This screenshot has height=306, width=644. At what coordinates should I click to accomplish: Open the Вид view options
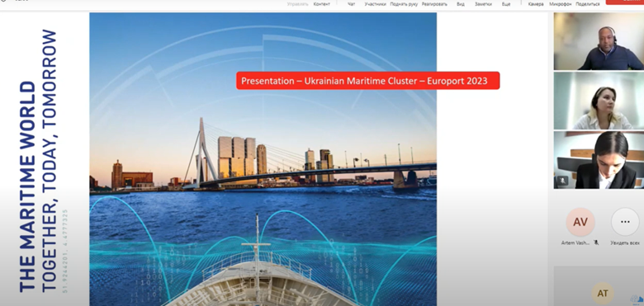(x=461, y=3)
